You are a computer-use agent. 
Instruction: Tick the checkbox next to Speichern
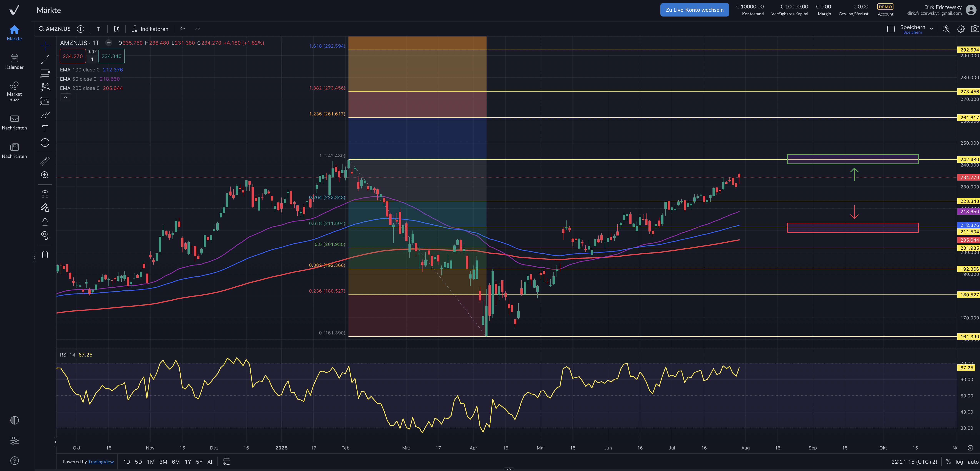pos(891,29)
